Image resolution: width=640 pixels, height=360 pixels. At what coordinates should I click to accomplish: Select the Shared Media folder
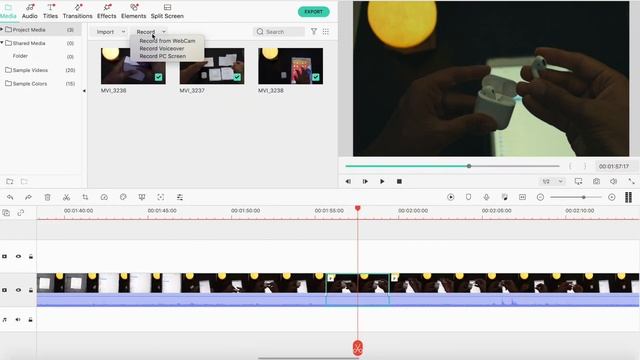point(29,43)
